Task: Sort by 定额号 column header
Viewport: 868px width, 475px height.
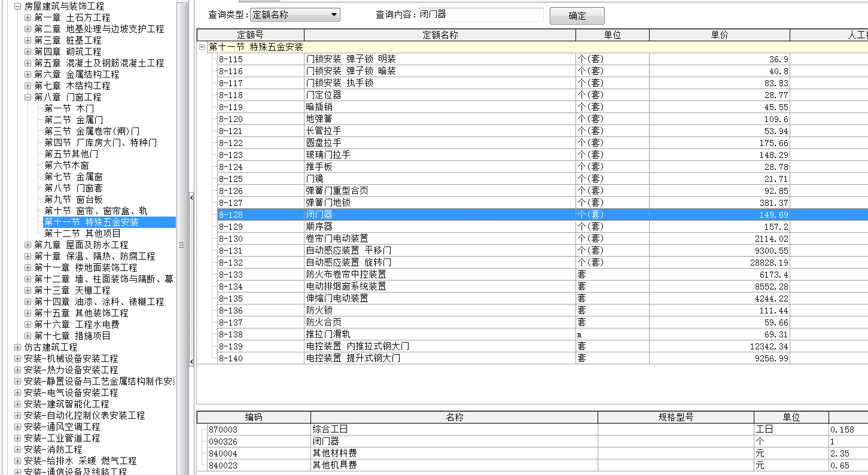Action: tap(250, 35)
